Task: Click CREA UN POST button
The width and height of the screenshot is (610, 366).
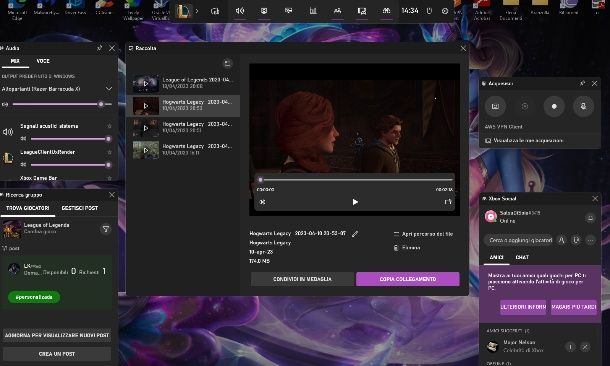Action: 57,354
